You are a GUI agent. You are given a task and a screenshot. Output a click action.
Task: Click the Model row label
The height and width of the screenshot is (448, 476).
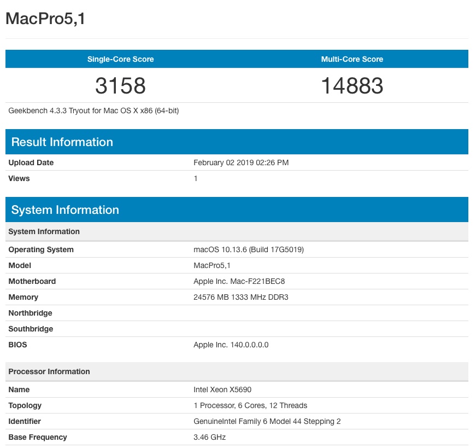20,265
